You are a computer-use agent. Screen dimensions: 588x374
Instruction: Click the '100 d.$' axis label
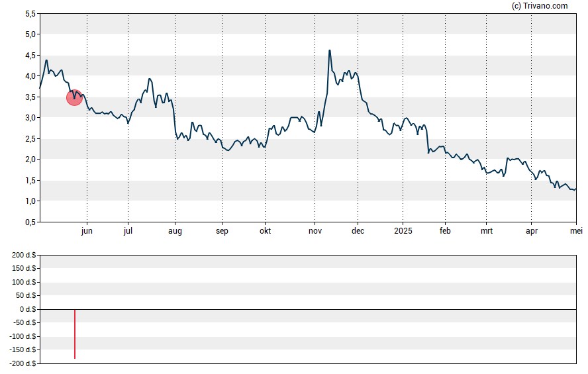24,282
